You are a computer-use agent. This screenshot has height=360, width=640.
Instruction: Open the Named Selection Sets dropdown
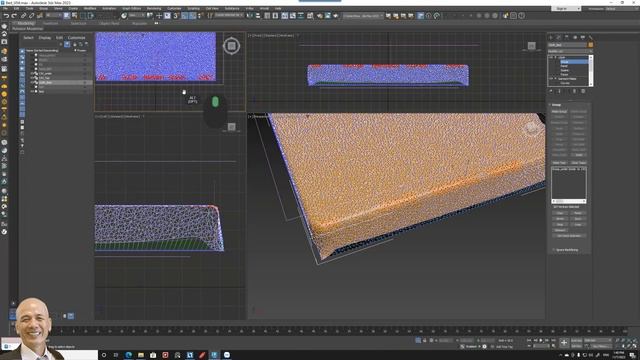pos(229,16)
